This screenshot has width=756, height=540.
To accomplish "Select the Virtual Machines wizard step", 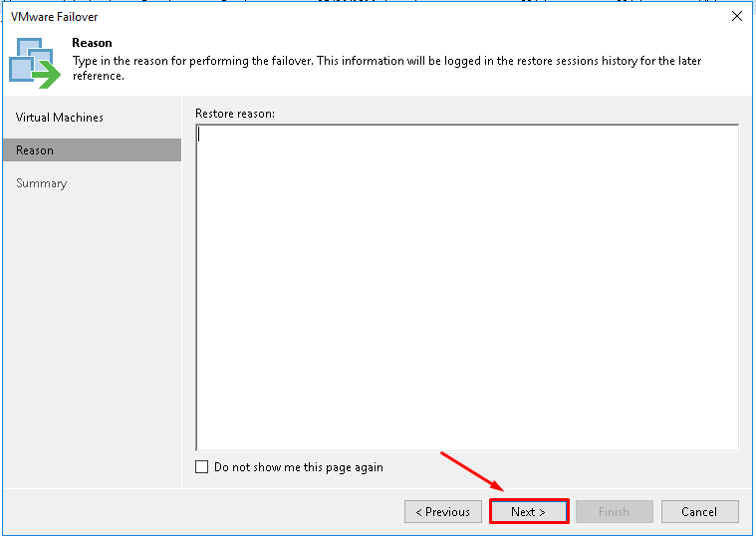I will click(92, 118).
